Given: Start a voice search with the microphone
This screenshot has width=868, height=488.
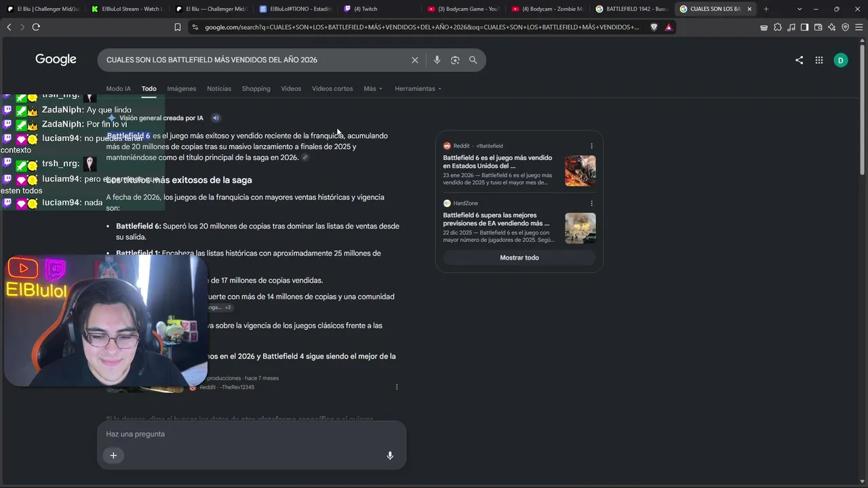Looking at the screenshot, I should coord(437,60).
